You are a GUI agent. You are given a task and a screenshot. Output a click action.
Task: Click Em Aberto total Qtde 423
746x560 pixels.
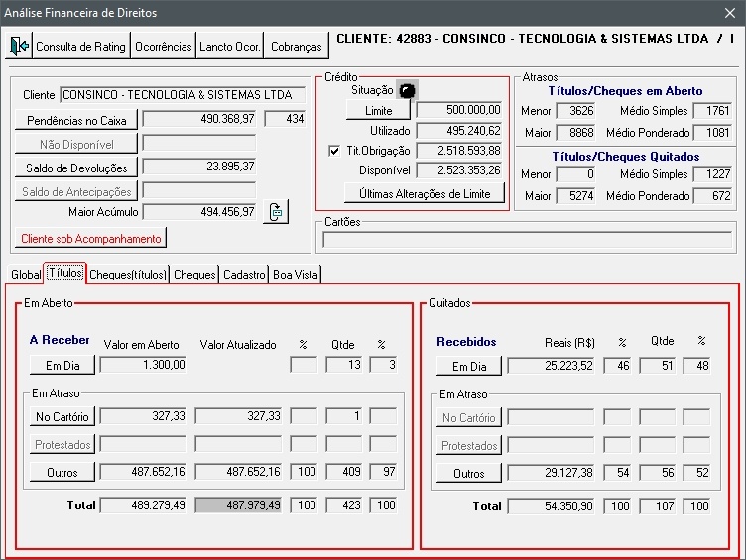(x=344, y=504)
